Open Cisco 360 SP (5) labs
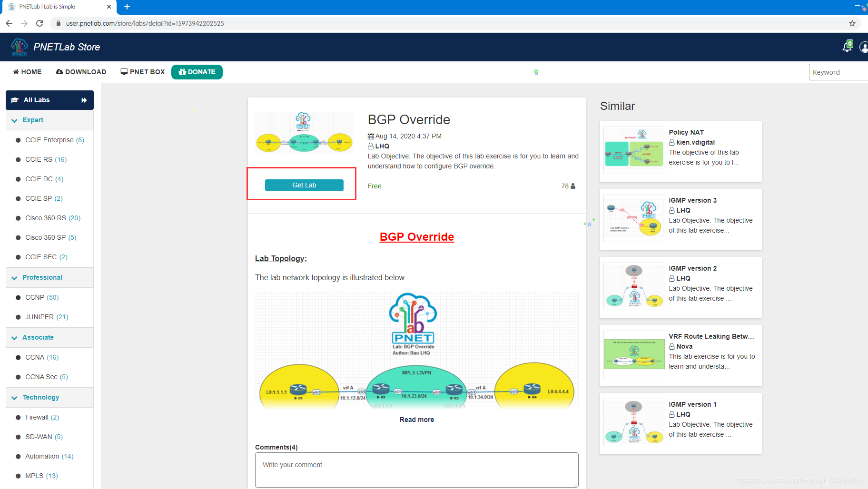 click(x=51, y=237)
